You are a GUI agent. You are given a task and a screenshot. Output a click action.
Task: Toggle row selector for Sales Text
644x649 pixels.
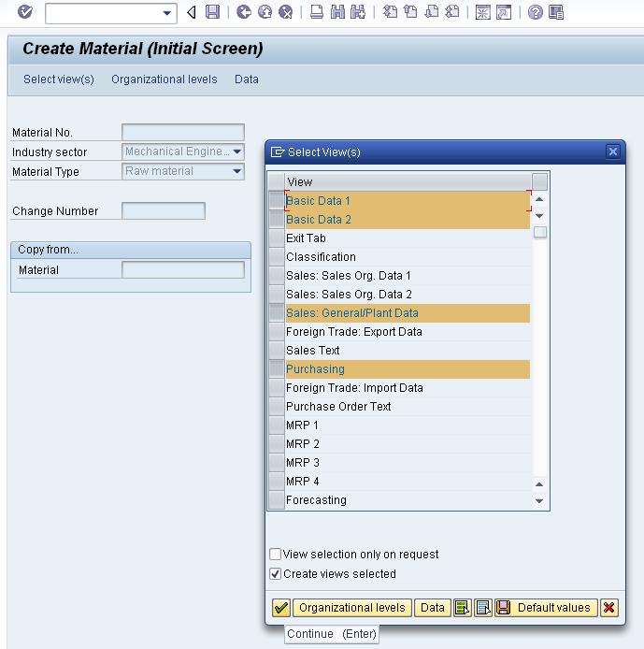click(277, 350)
